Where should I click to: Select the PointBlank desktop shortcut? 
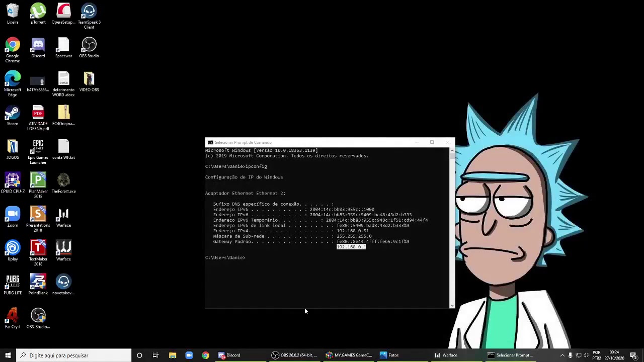click(x=38, y=285)
